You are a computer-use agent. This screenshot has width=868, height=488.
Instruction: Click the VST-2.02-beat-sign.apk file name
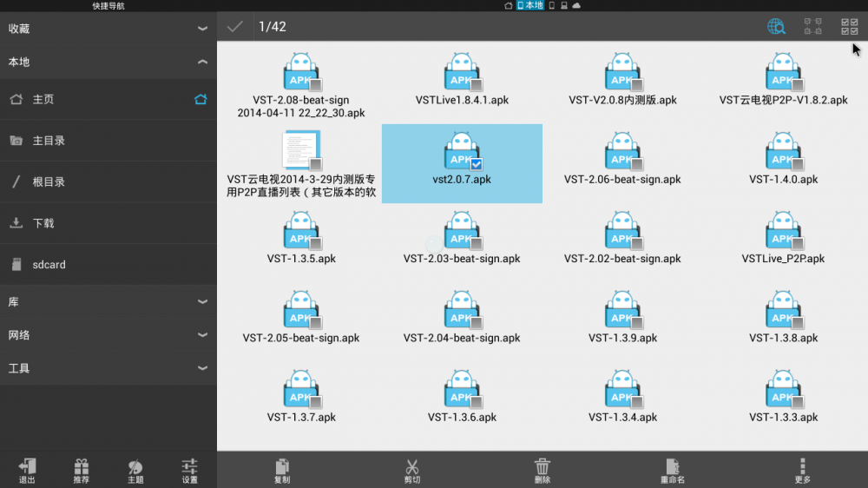point(622,259)
